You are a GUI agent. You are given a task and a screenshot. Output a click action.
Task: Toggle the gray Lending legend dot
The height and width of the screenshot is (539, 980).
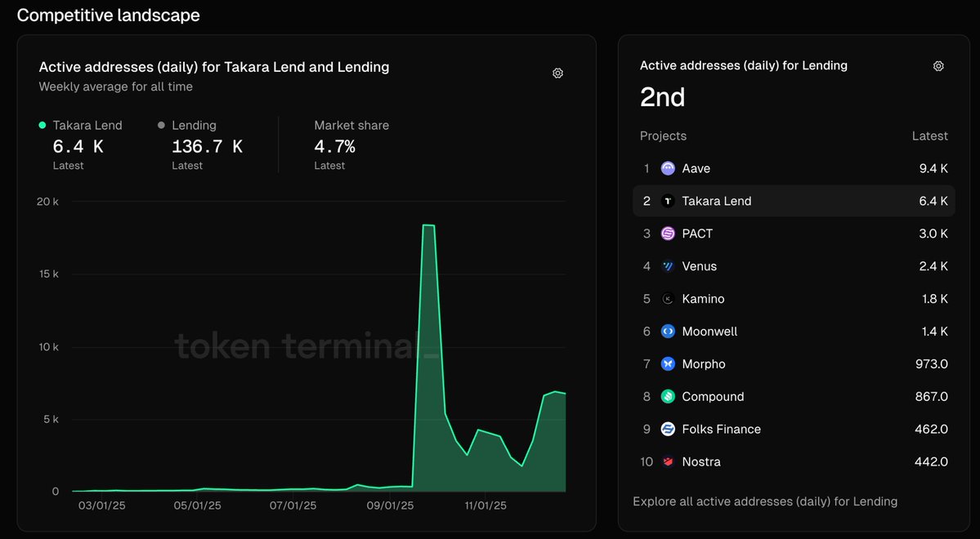(161, 126)
